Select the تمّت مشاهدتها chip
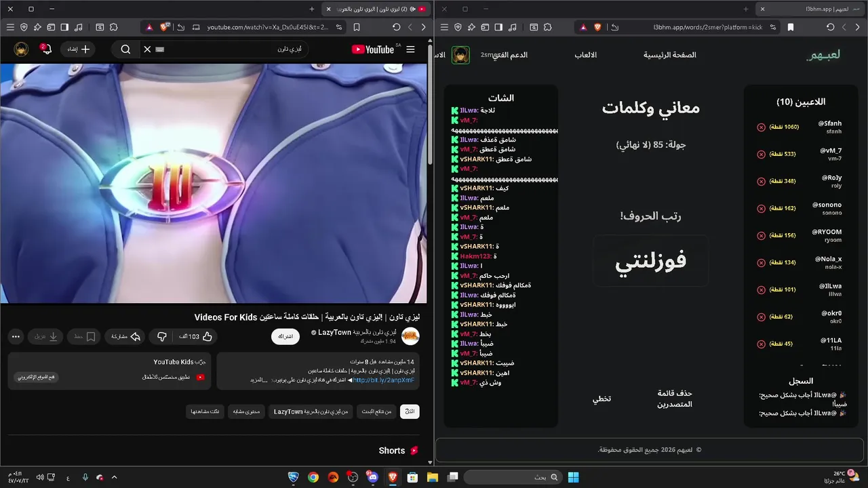This screenshot has height=488, width=868. coord(205,411)
